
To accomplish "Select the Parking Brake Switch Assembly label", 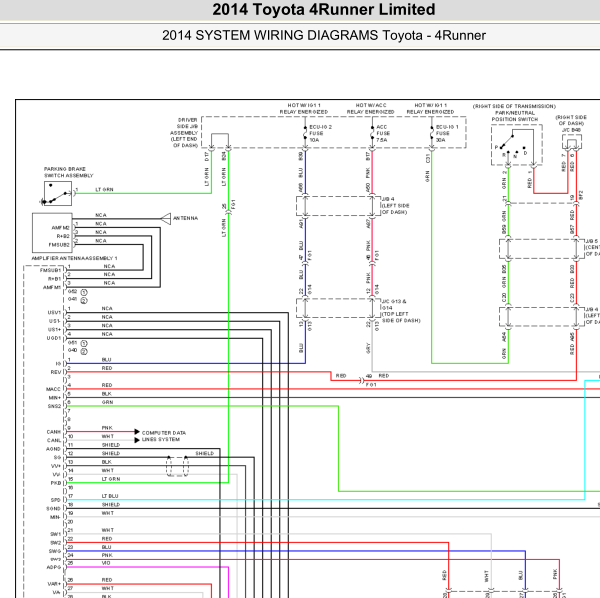I will 68,172.
